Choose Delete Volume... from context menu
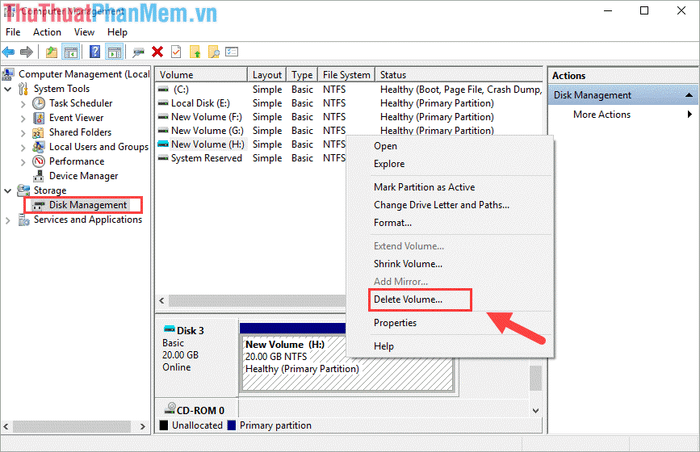This screenshot has height=452, width=700. (450, 300)
